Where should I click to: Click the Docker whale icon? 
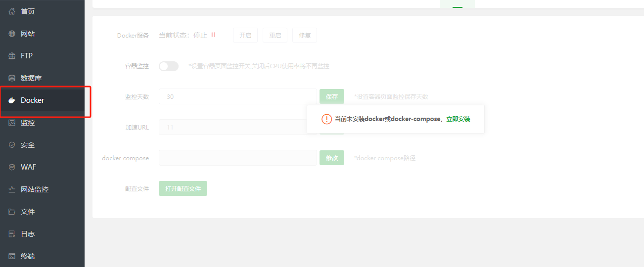coord(12,100)
